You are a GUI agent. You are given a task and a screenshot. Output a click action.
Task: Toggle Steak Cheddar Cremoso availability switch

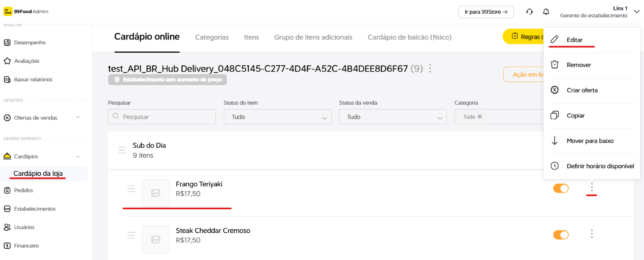point(561,235)
